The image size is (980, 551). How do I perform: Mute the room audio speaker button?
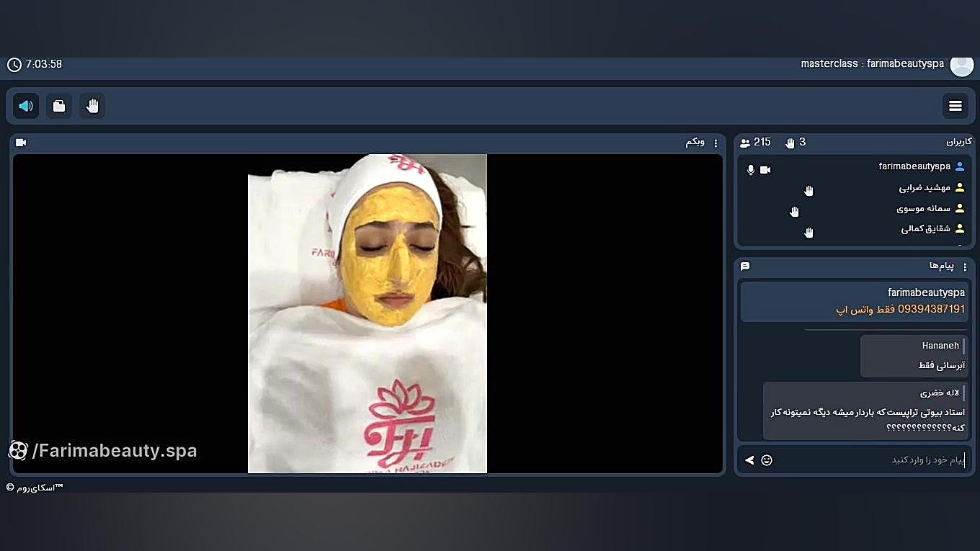click(26, 106)
